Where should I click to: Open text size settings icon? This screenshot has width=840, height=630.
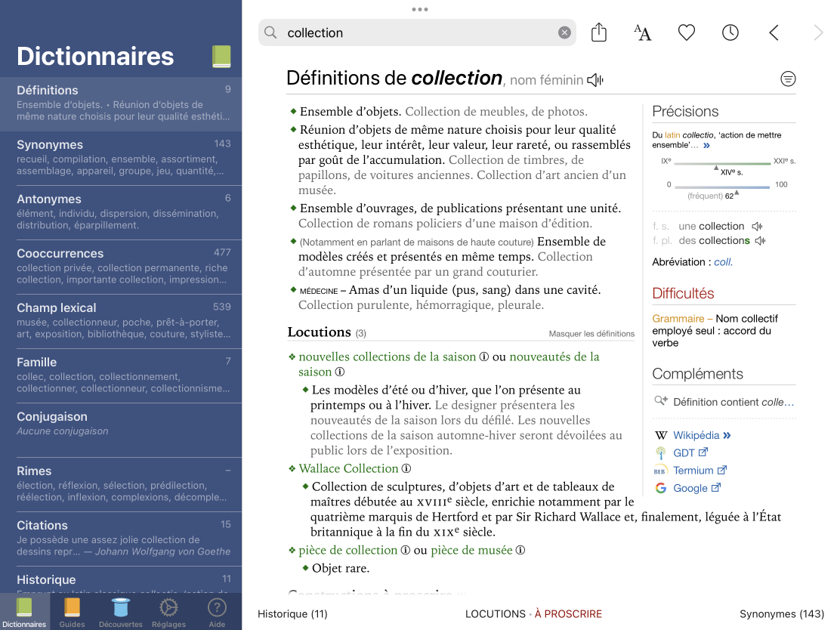(642, 32)
